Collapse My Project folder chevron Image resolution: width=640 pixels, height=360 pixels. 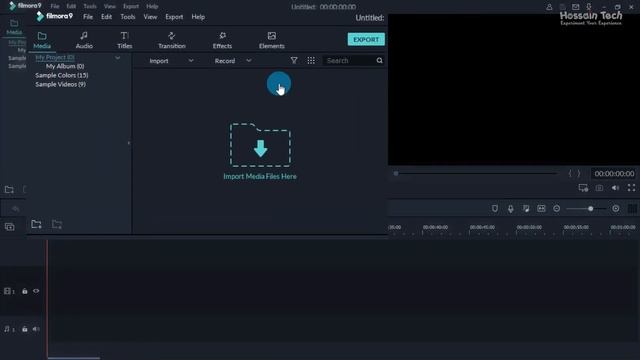[118, 58]
